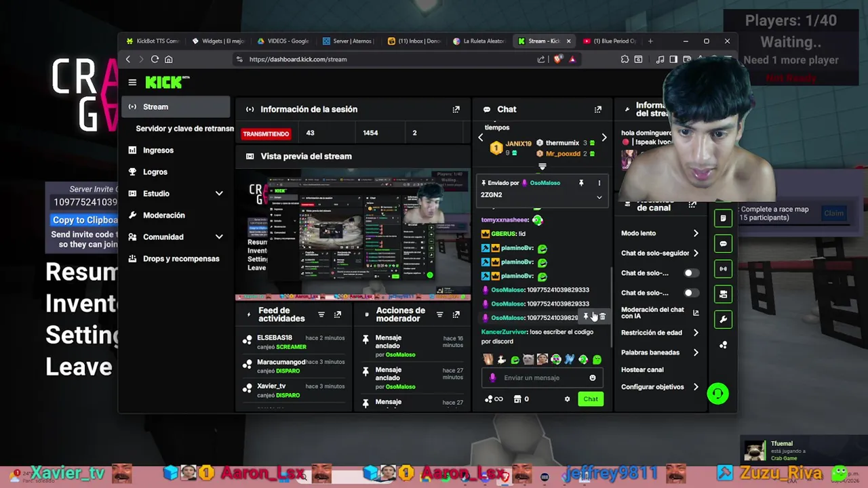Switch to the KickBot TTS browser tab
This screenshot has height=488, width=868.
point(153,41)
